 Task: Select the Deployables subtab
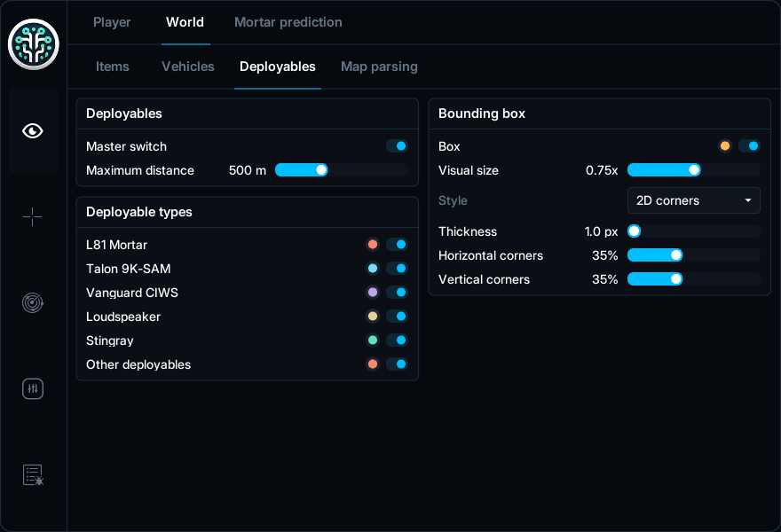point(278,66)
